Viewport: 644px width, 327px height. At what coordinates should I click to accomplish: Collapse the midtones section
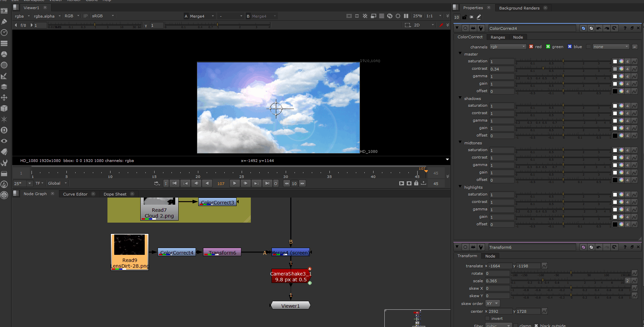[460, 142]
